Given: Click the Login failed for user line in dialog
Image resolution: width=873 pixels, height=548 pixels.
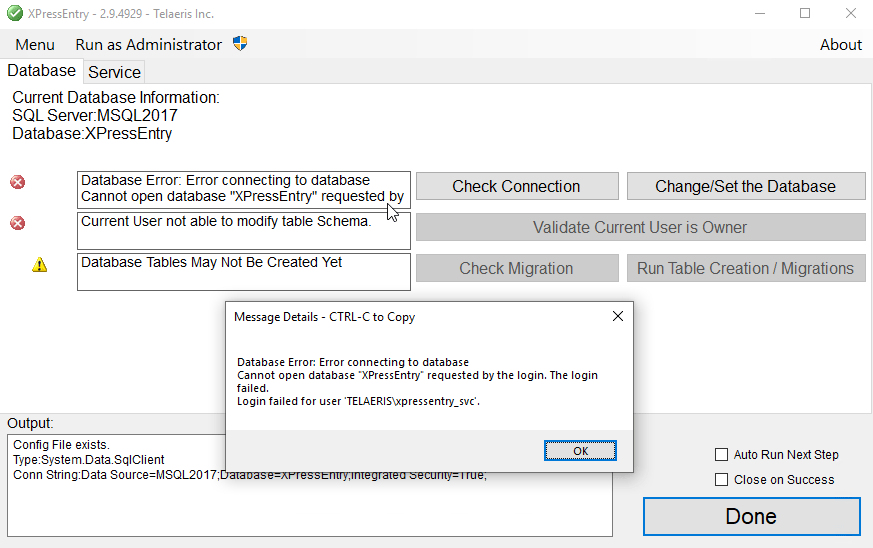Looking at the screenshot, I should pos(358,401).
